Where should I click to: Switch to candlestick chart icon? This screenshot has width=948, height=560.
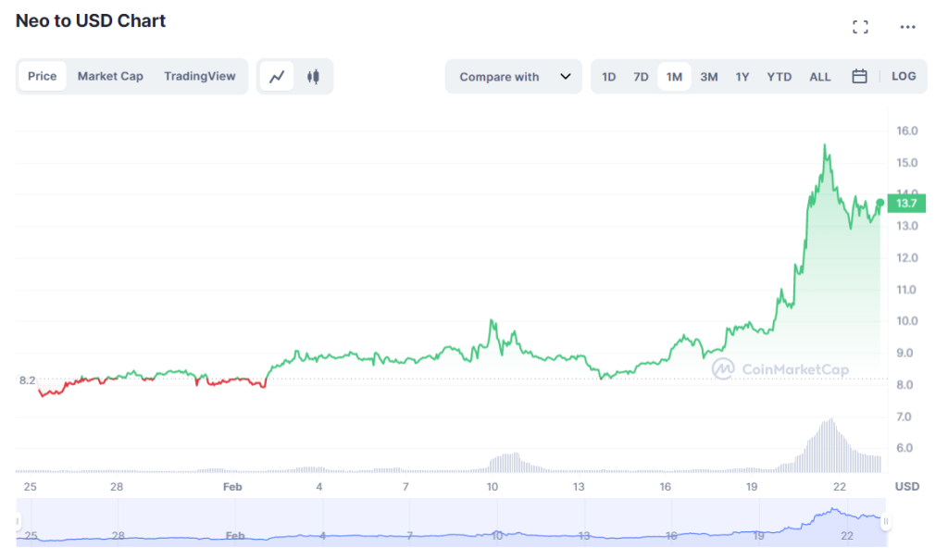click(313, 77)
